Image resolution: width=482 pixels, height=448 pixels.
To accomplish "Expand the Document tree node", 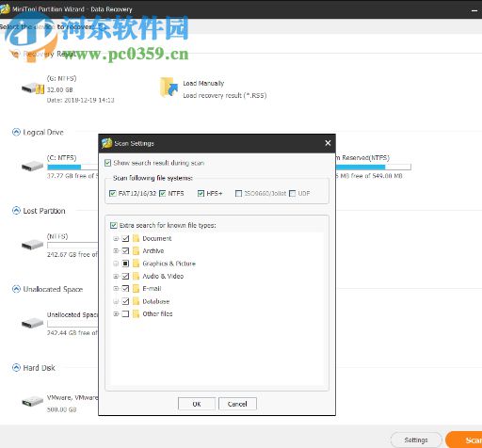I will [116, 238].
